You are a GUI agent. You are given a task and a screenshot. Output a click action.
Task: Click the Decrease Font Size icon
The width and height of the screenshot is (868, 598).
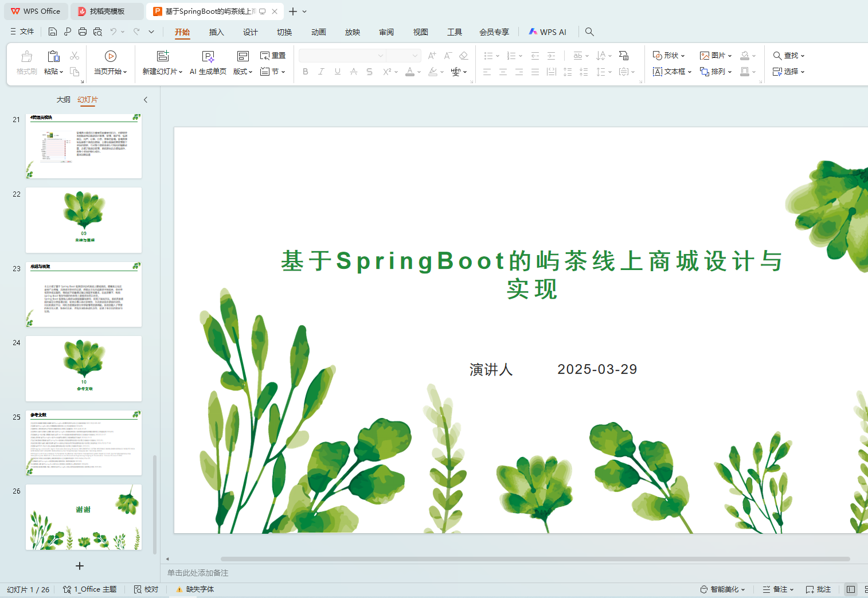pos(448,56)
